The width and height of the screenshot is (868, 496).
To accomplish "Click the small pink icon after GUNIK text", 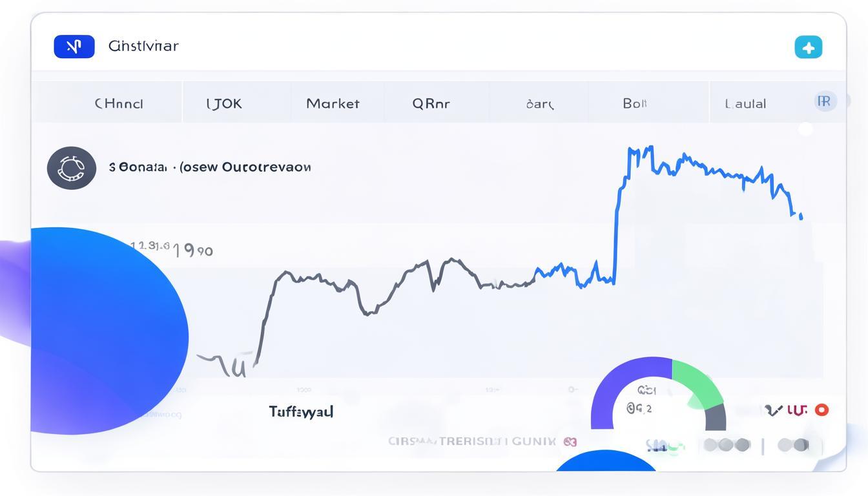I will pos(570,442).
